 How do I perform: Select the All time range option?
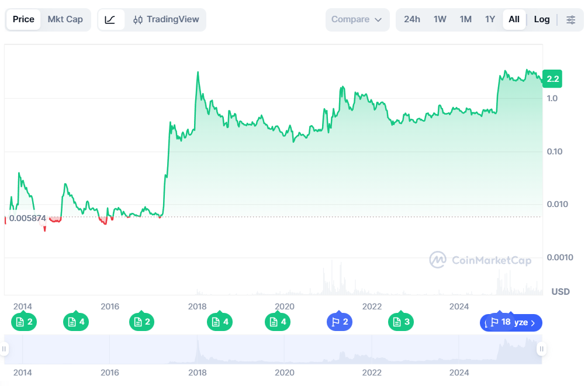click(x=514, y=19)
